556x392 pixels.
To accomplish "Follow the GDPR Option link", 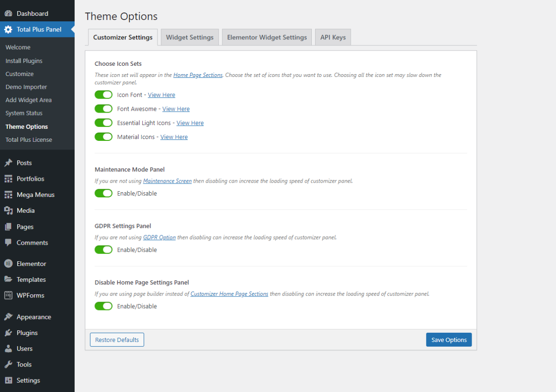I will 159,238.
